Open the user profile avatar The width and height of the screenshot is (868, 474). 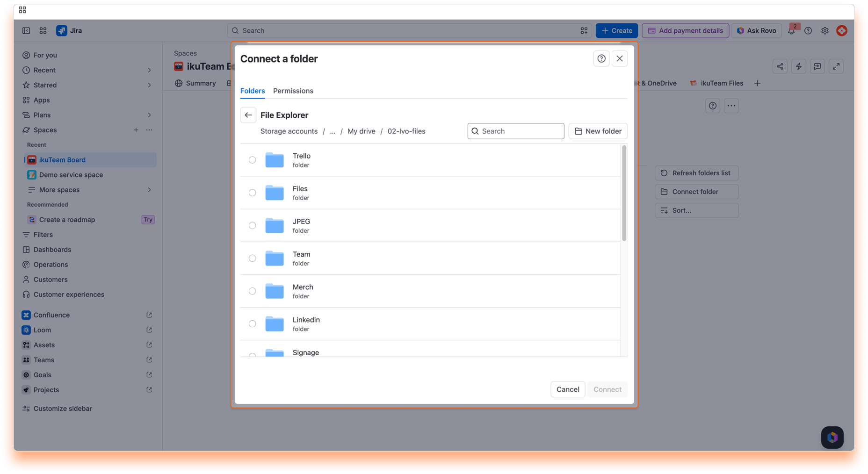point(842,30)
